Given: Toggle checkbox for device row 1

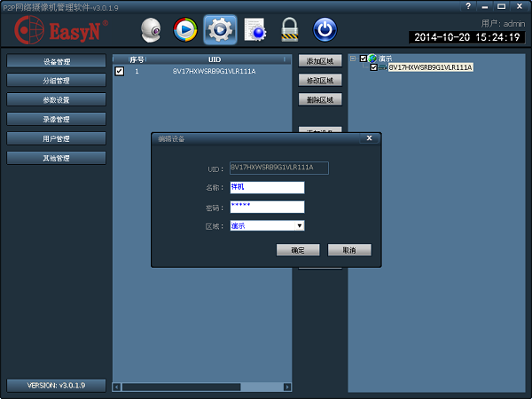Looking at the screenshot, I should [x=120, y=71].
